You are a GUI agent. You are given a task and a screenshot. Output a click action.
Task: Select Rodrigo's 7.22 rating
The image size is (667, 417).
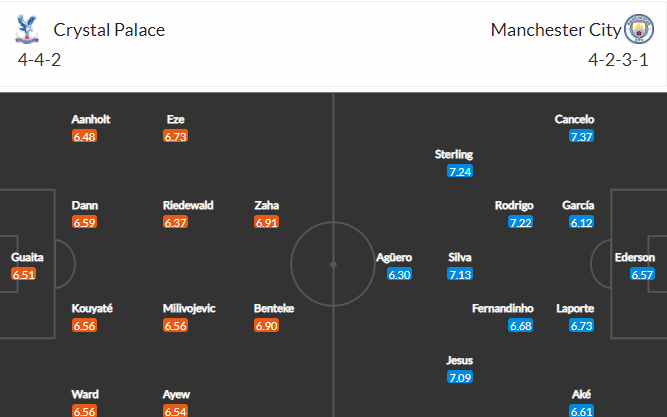pos(520,222)
